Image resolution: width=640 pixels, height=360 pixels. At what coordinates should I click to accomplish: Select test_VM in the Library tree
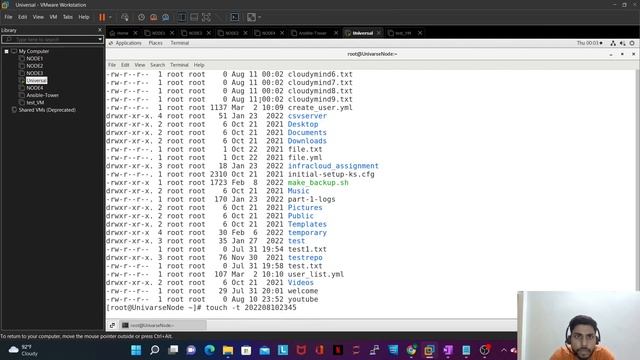coord(35,102)
